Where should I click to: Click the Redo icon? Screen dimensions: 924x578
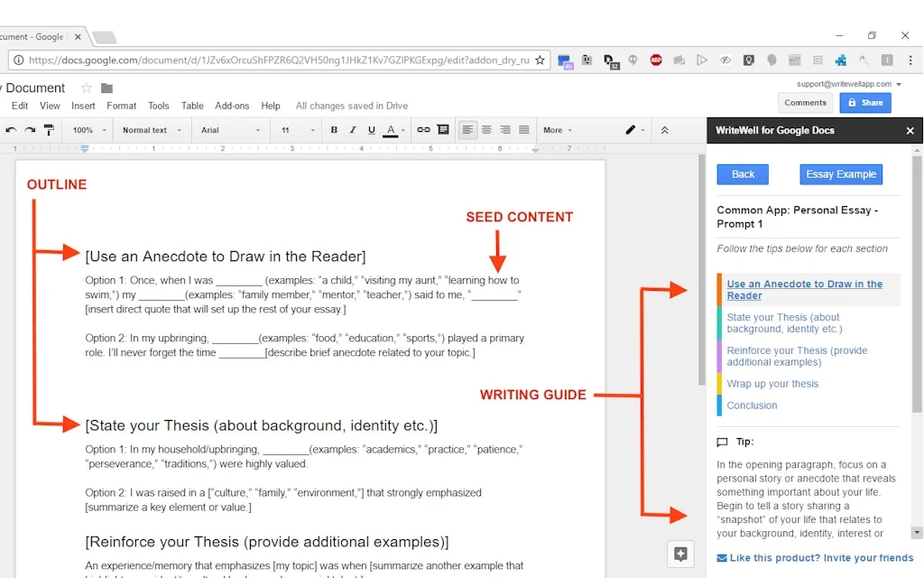point(30,130)
